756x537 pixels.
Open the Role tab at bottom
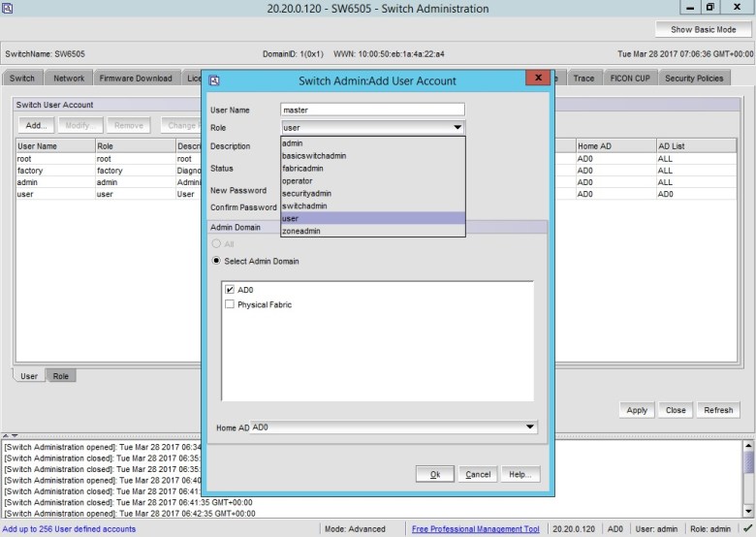click(x=60, y=376)
